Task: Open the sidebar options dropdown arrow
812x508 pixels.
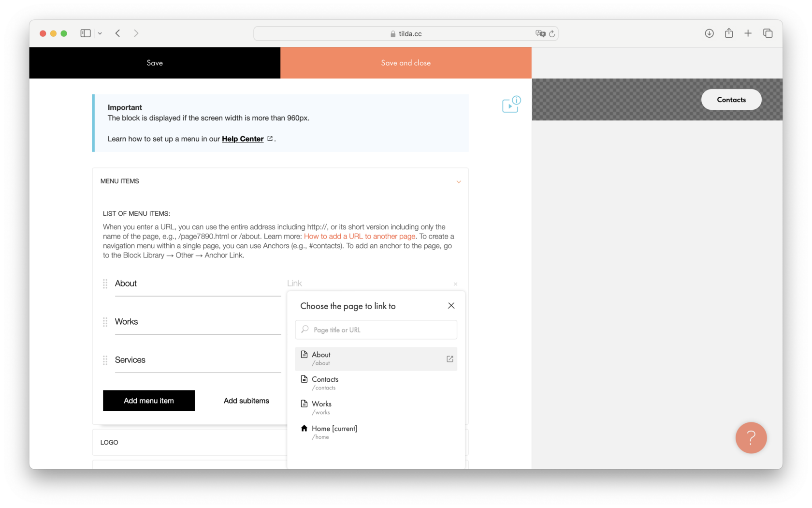Action: (100, 33)
